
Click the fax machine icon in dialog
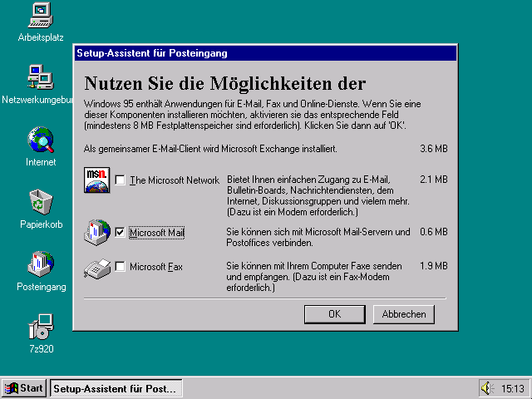pyautogui.click(x=97, y=268)
